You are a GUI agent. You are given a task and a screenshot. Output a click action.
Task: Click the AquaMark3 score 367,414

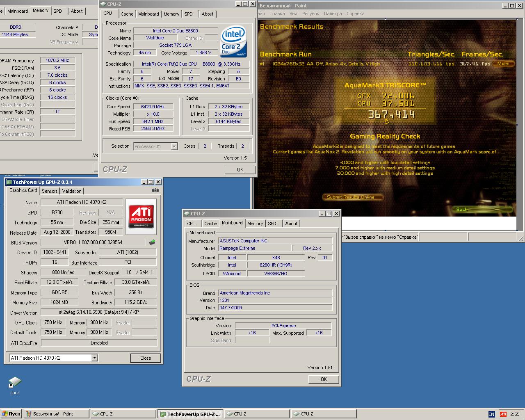(391, 114)
